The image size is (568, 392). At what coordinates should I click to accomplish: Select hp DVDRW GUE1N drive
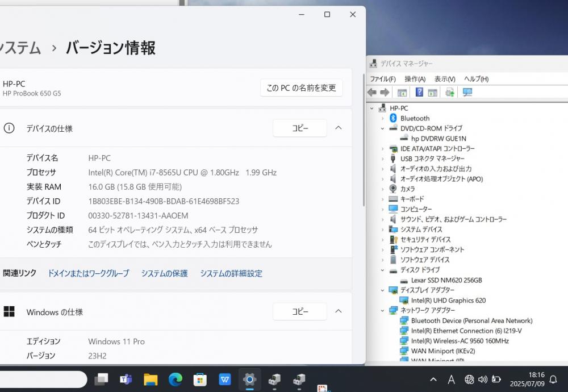pyautogui.click(x=438, y=139)
